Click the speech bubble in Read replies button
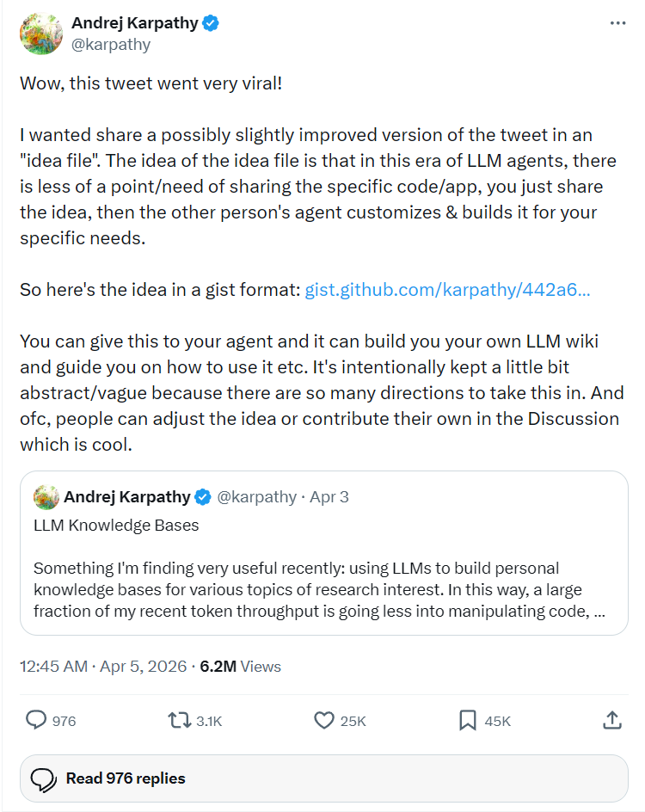The width and height of the screenshot is (645, 812). coord(44,778)
